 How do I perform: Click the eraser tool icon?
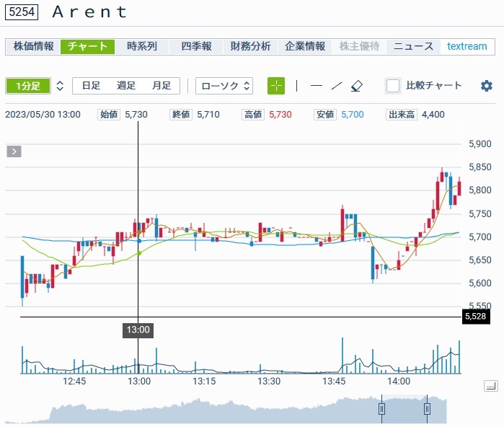(356, 86)
